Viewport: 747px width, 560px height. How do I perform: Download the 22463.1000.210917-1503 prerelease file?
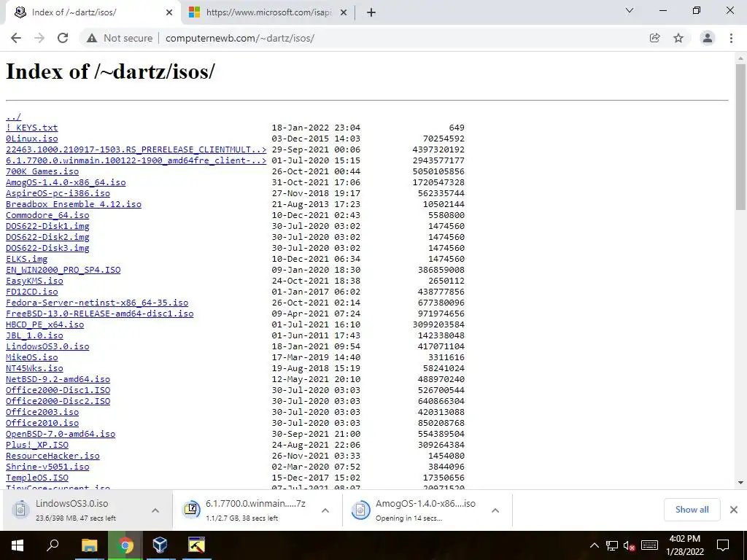(x=136, y=149)
